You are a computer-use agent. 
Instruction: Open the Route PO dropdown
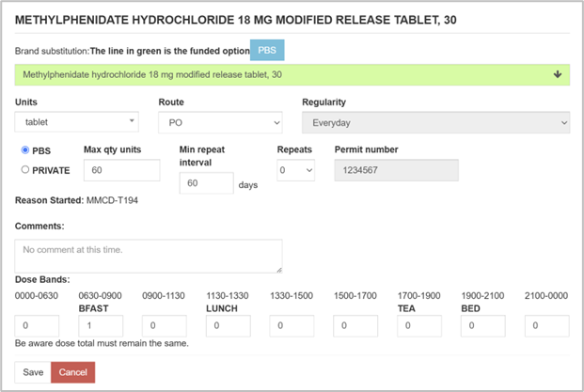(219, 122)
